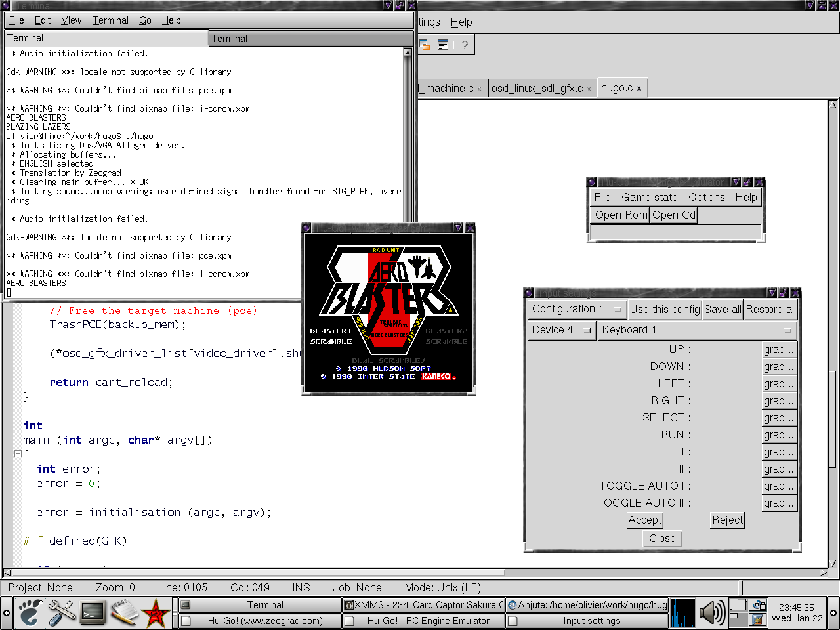Switch to Hu-Go! (www.zeograd.com) taskbar entry
This screenshot has height=630, width=840.
260,621
